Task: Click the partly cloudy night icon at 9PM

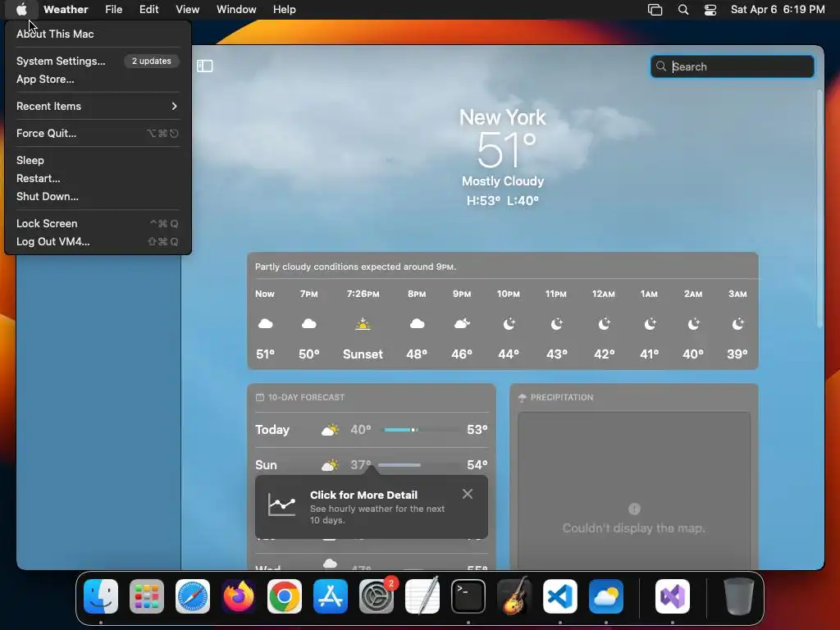Action: tap(462, 323)
